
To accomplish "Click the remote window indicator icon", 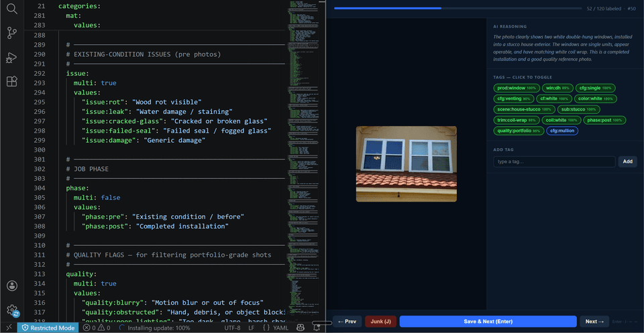I will (x=9, y=328).
